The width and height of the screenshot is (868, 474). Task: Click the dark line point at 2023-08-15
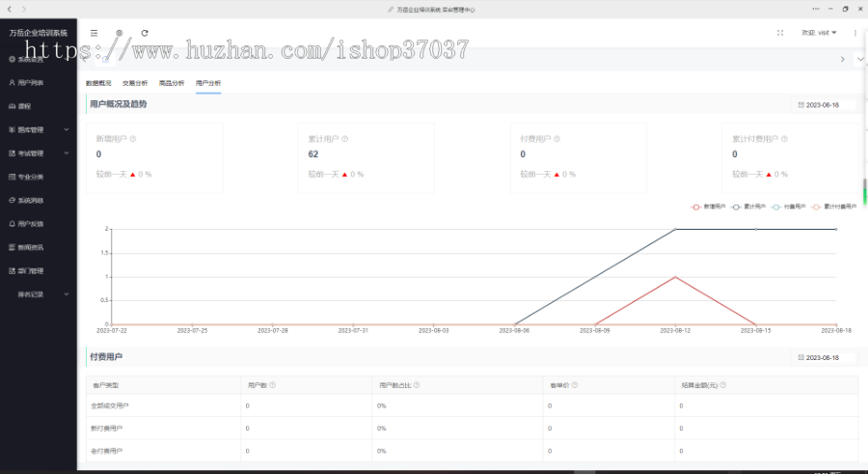(x=755, y=229)
